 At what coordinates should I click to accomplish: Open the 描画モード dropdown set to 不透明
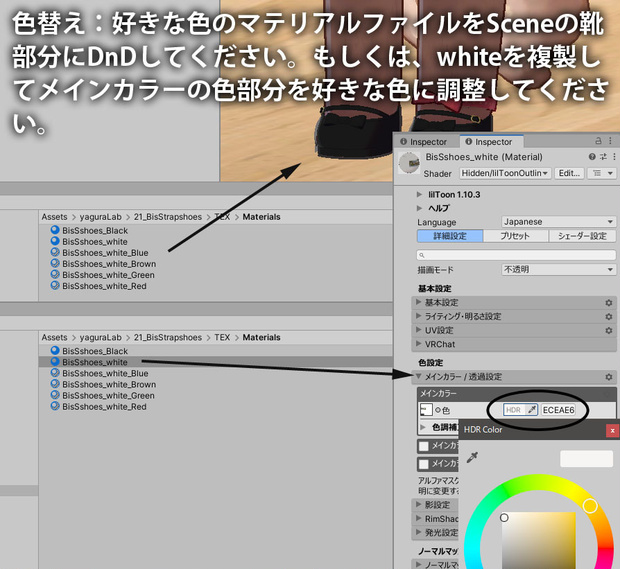click(x=558, y=269)
